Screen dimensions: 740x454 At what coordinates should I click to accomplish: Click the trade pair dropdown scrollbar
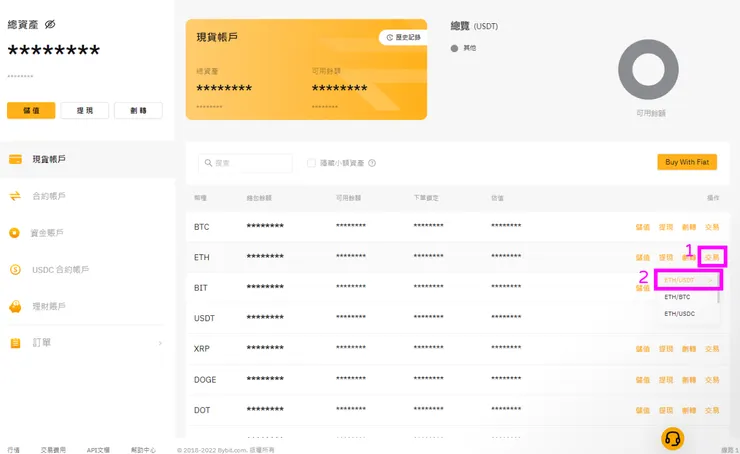point(718,297)
